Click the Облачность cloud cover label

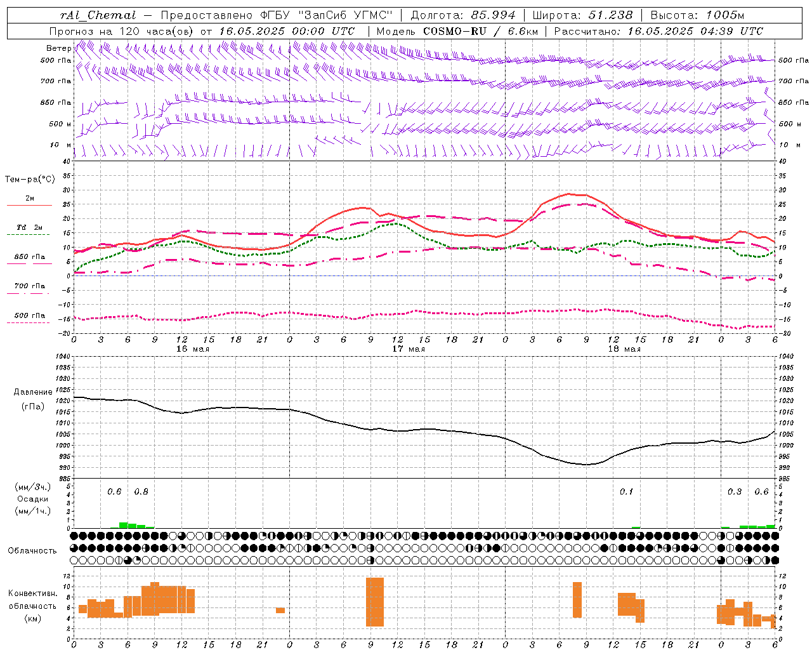coord(32,551)
